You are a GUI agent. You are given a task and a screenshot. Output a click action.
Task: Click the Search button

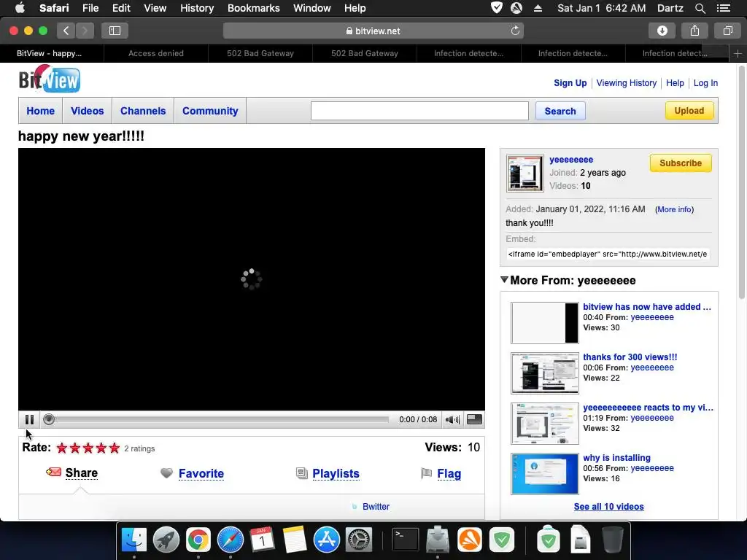[x=560, y=111]
